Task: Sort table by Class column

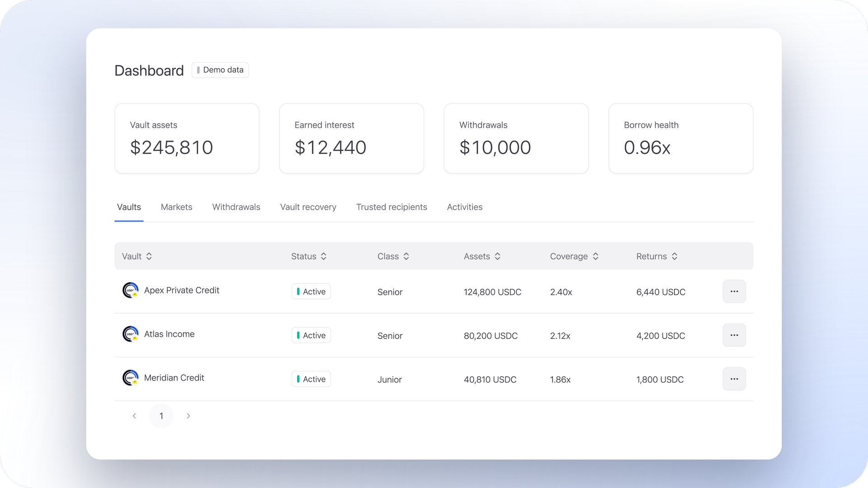Action: click(x=393, y=256)
